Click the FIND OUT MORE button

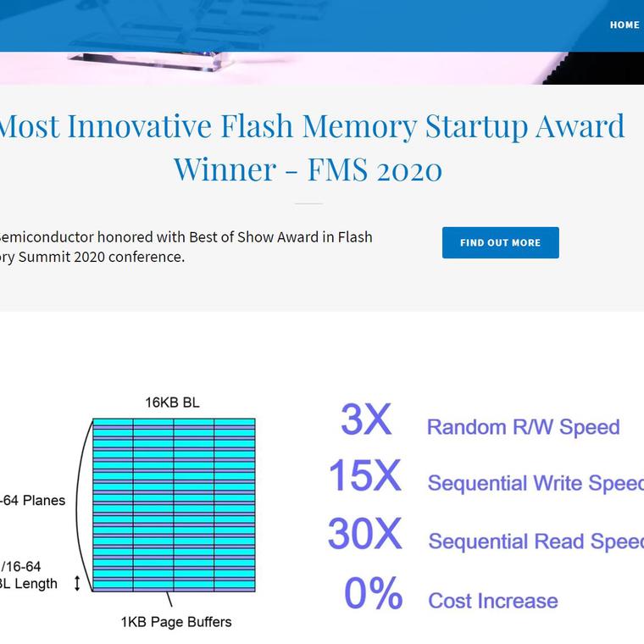(x=500, y=242)
